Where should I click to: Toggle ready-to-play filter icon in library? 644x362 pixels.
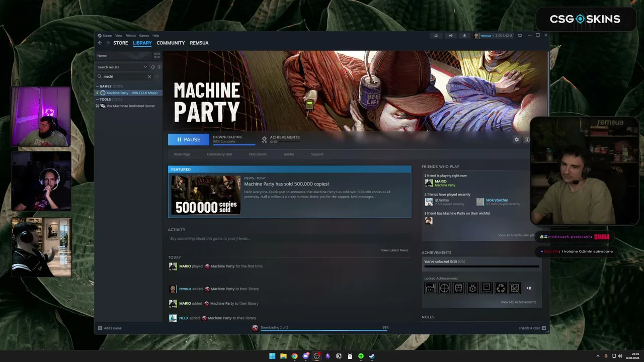159,67
